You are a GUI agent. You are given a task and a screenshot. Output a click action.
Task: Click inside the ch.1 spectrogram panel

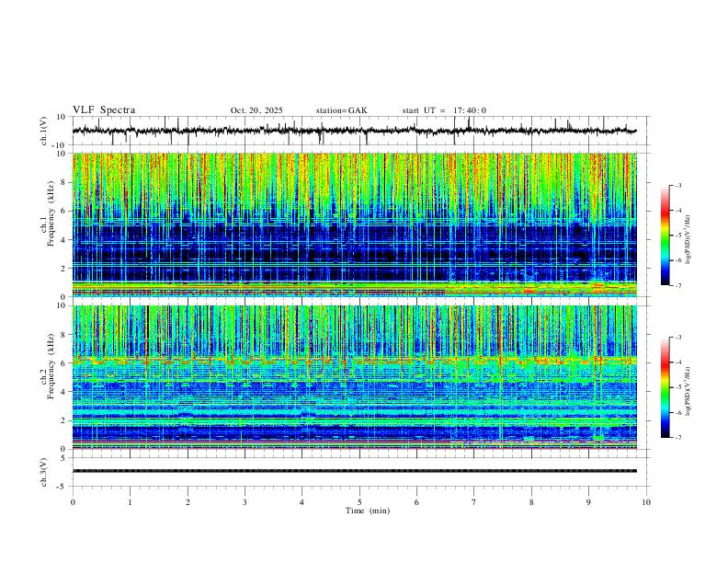(x=354, y=224)
